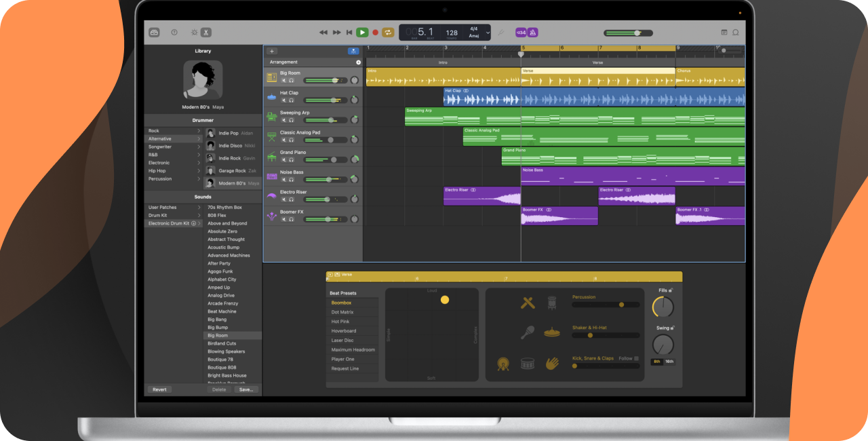Mute the Hat Clap track

tap(283, 100)
